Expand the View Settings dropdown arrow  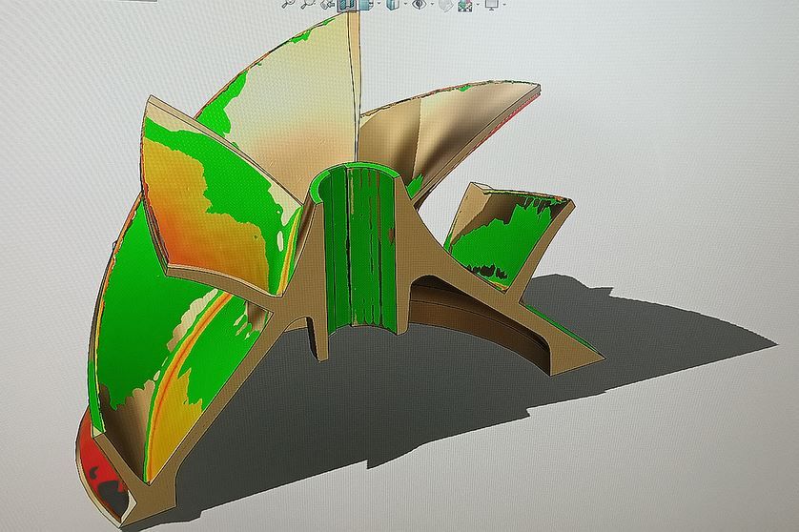504,4
